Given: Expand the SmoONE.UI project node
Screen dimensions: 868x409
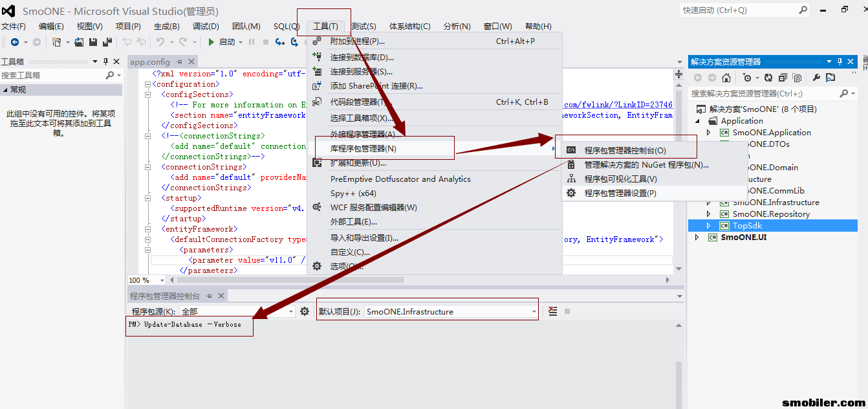Looking at the screenshot, I should tap(697, 238).
